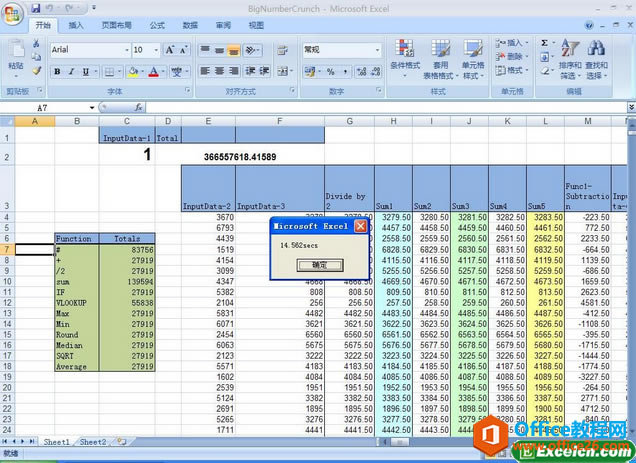Click the accounting number format icon
636x463 pixels.
point(310,72)
